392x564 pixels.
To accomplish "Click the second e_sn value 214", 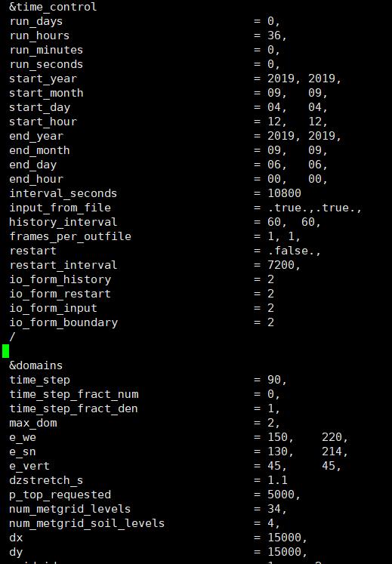I will (332, 452).
